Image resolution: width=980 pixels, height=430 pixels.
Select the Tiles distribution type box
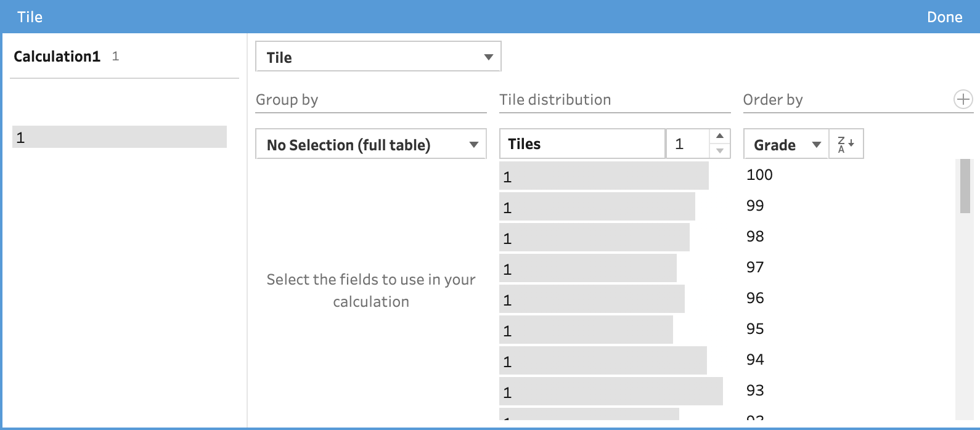tap(581, 144)
